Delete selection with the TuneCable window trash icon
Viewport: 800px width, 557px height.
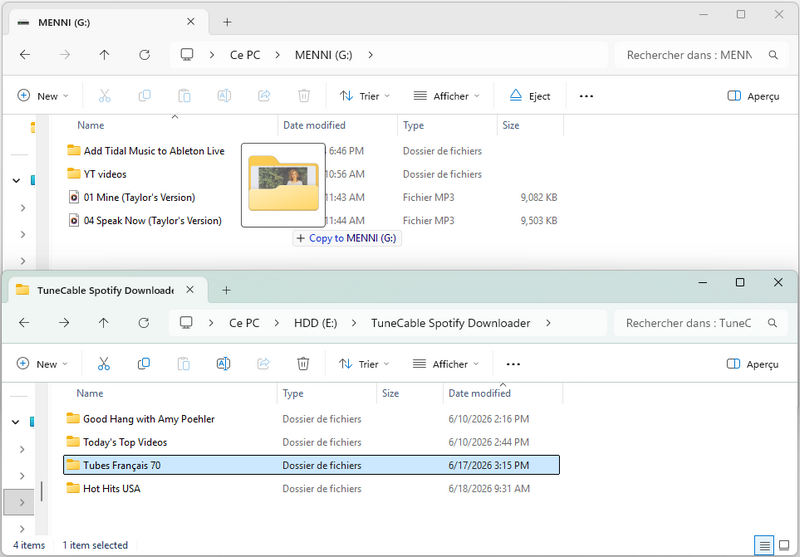point(303,364)
